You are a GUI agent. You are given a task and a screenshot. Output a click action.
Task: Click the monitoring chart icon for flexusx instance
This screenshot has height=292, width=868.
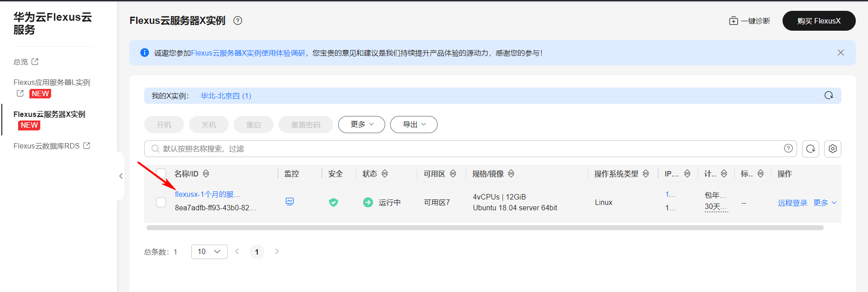[x=290, y=202]
